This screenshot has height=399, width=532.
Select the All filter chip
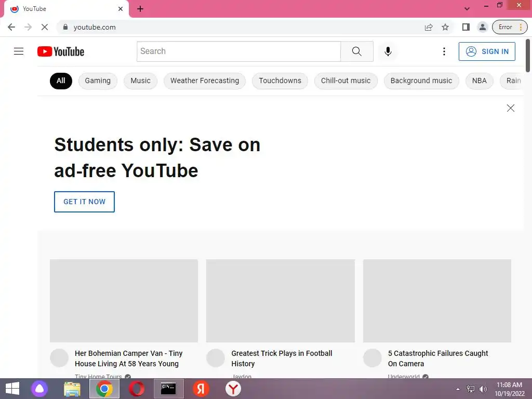61,81
